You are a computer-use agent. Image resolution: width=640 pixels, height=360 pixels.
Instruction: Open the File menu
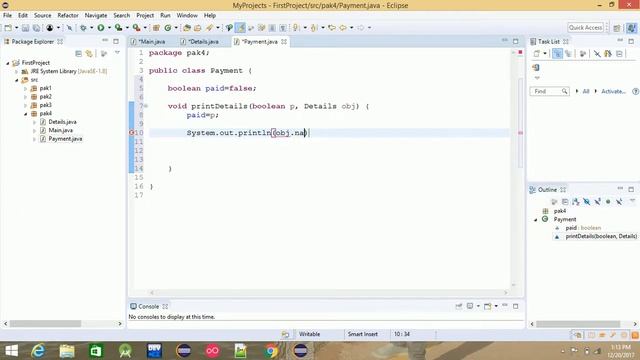click(7, 15)
